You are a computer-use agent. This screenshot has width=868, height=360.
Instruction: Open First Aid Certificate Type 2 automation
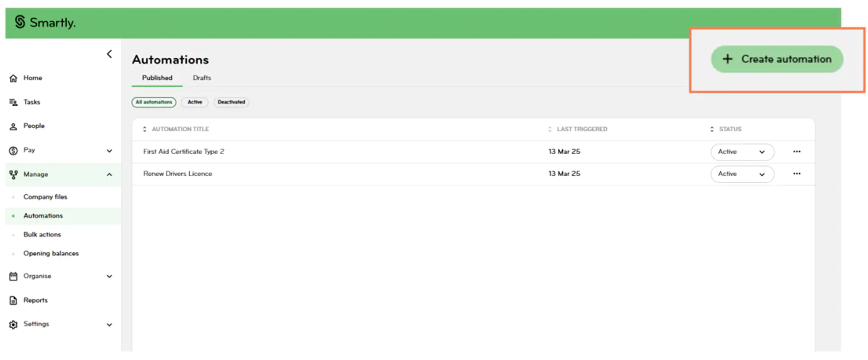point(184,152)
